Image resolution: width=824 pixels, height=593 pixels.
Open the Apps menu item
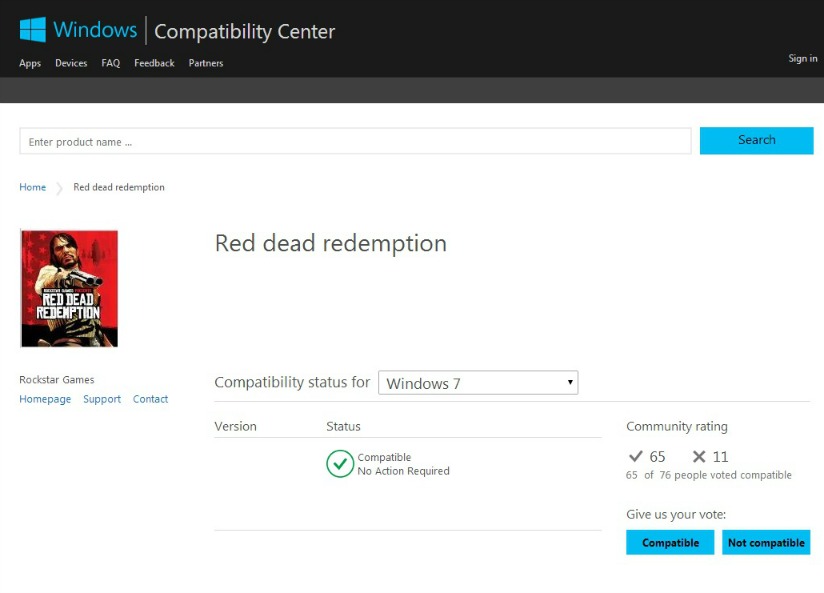pyautogui.click(x=30, y=63)
